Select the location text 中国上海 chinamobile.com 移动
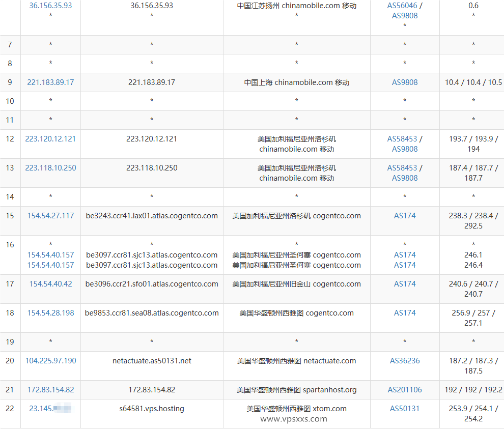 coord(296,82)
